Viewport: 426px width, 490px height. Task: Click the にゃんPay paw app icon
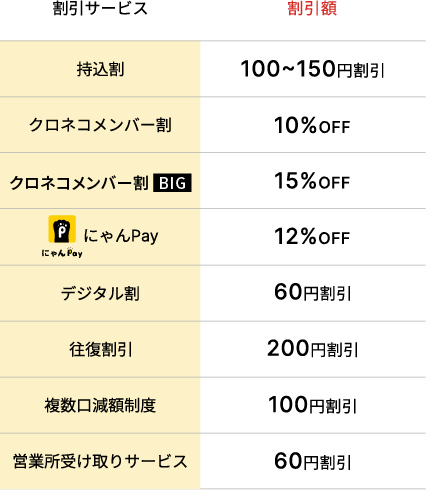(62, 229)
